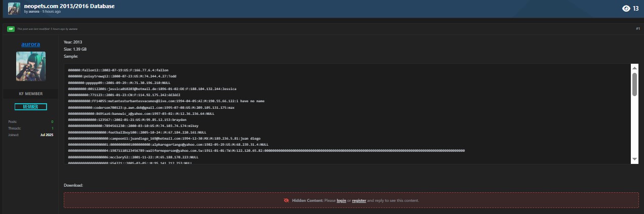Open the aurora username link above the avatar
The width and height of the screenshot is (644, 214).
[x=31, y=44]
